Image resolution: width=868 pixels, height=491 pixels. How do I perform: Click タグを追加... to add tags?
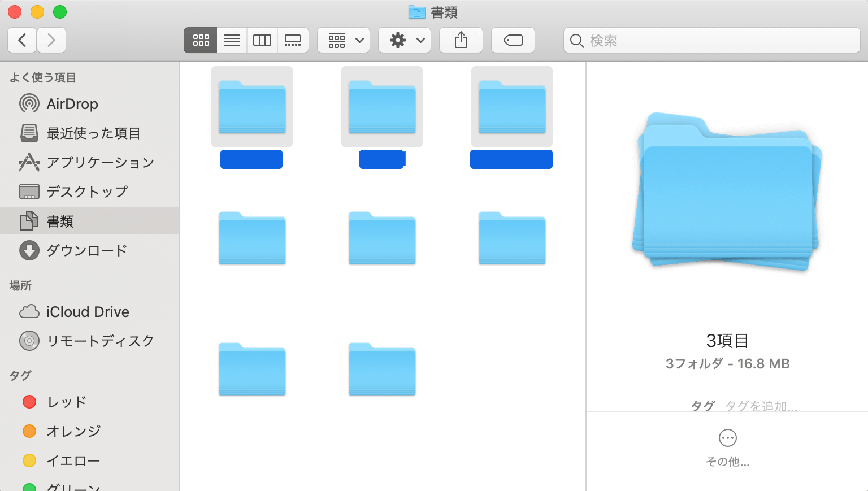click(x=761, y=406)
